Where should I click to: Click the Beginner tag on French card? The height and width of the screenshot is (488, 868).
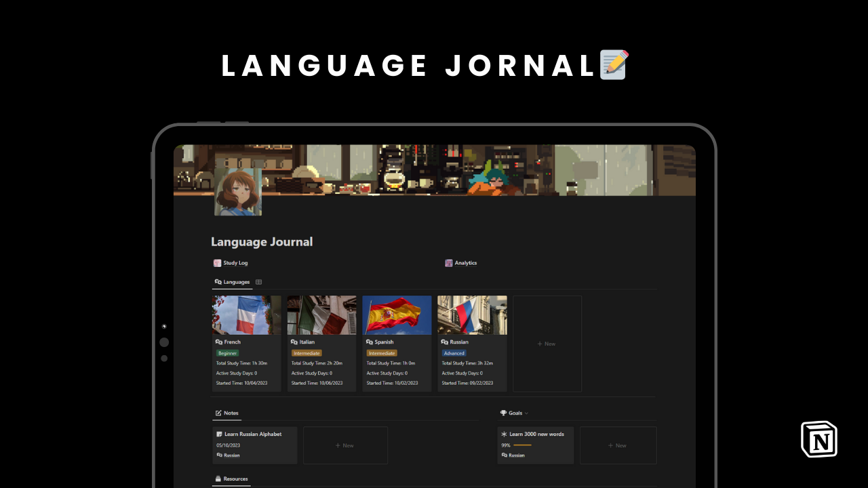[x=227, y=353]
